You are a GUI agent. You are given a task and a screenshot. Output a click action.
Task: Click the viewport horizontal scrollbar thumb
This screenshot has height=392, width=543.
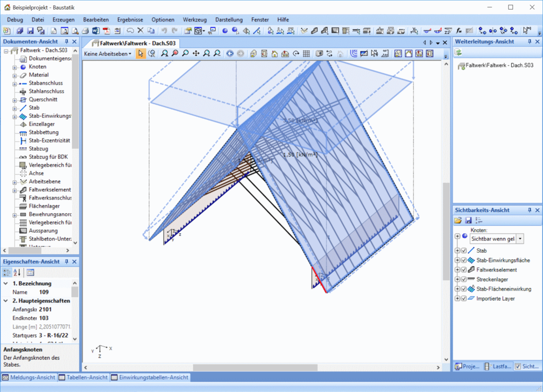tap(255, 368)
